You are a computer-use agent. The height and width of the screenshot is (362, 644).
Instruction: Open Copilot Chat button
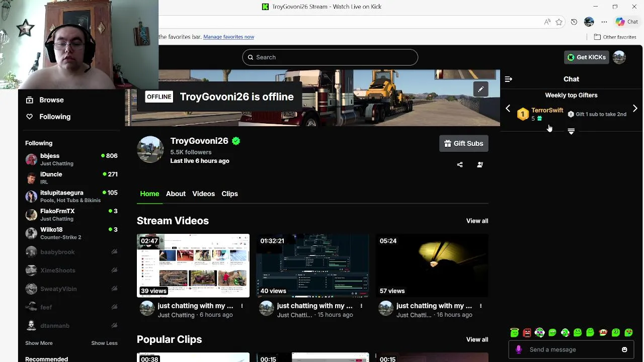tap(627, 22)
